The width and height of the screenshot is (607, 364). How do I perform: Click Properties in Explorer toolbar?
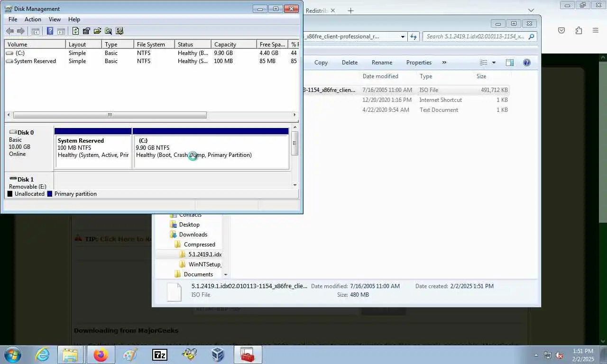[419, 63]
